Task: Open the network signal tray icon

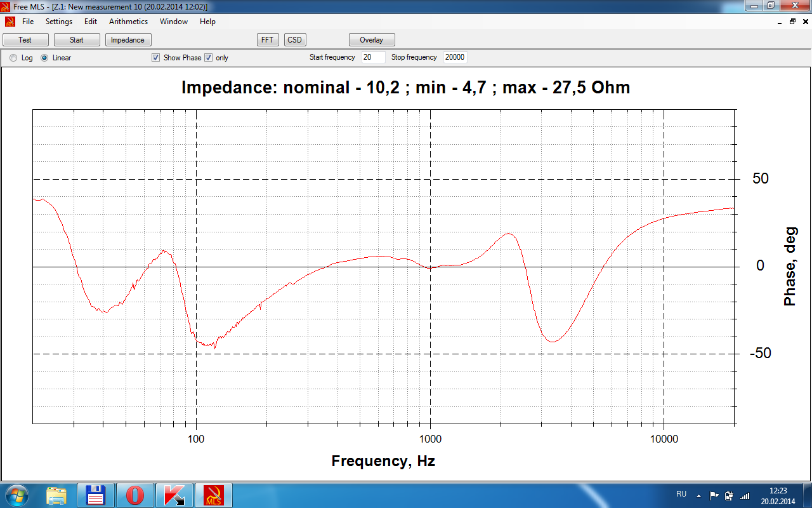Action: pos(745,495)
